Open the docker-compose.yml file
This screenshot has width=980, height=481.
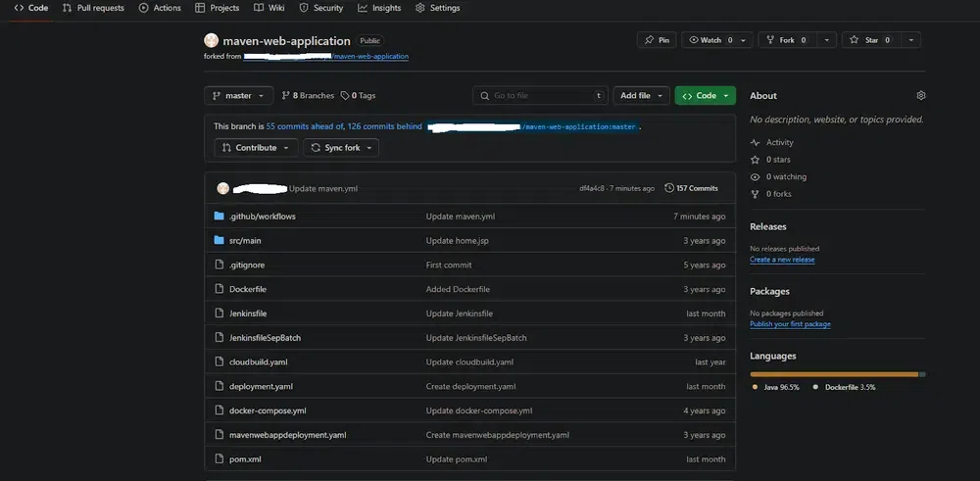(268, 411)
